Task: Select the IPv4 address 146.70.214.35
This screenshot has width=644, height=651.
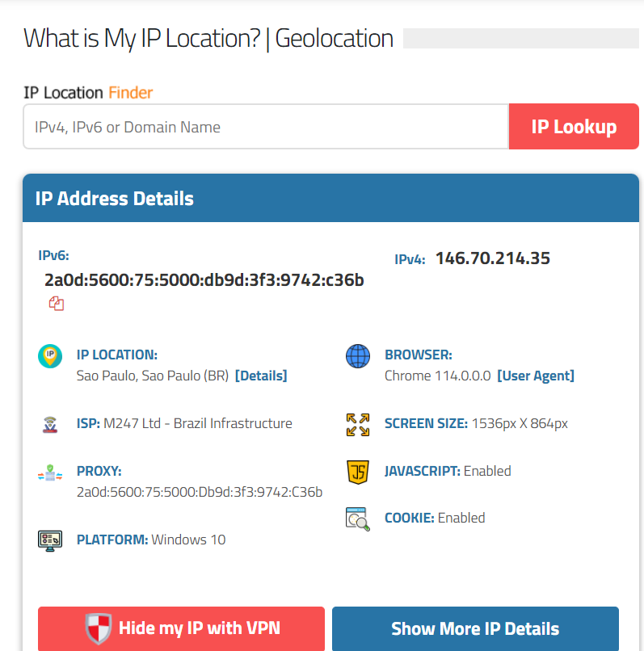Action: click(x=492, y=258)
